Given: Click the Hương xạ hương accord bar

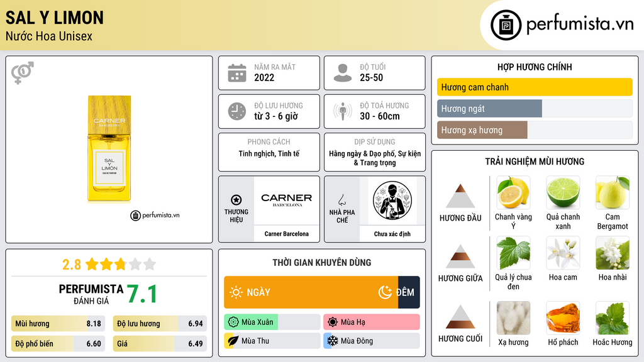Looking at the screenshot, I should (x=535, y=130).
